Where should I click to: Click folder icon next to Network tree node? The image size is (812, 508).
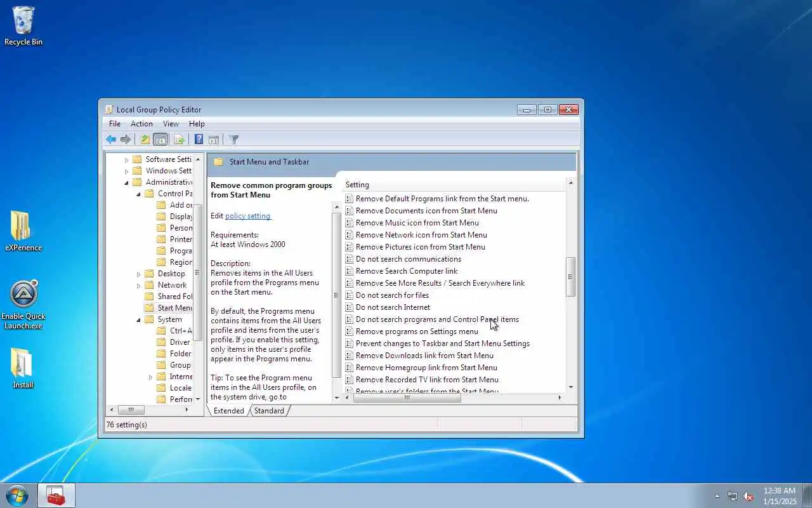[149, 285]
